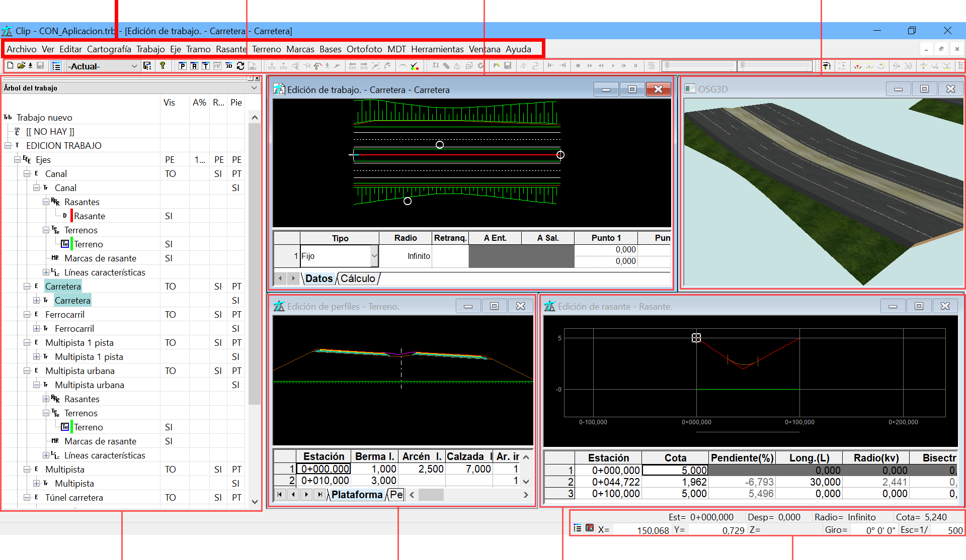
Task: Click the 3D view toolbar icon
Action: [x=229, y=66]
